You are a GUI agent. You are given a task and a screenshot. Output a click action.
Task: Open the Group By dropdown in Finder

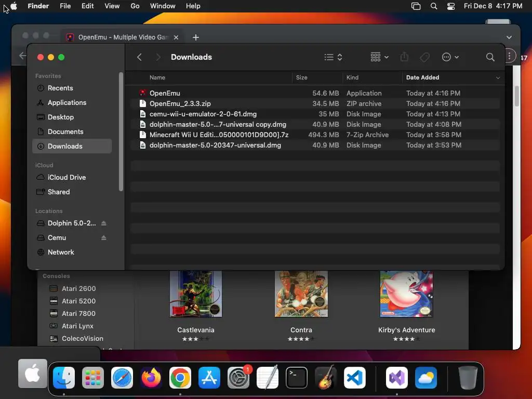click(x=379, y=57)
